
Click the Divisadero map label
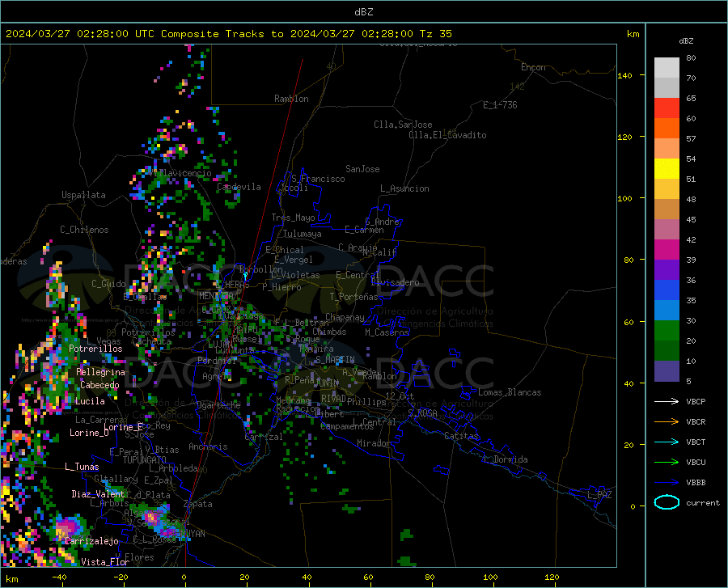395,282
